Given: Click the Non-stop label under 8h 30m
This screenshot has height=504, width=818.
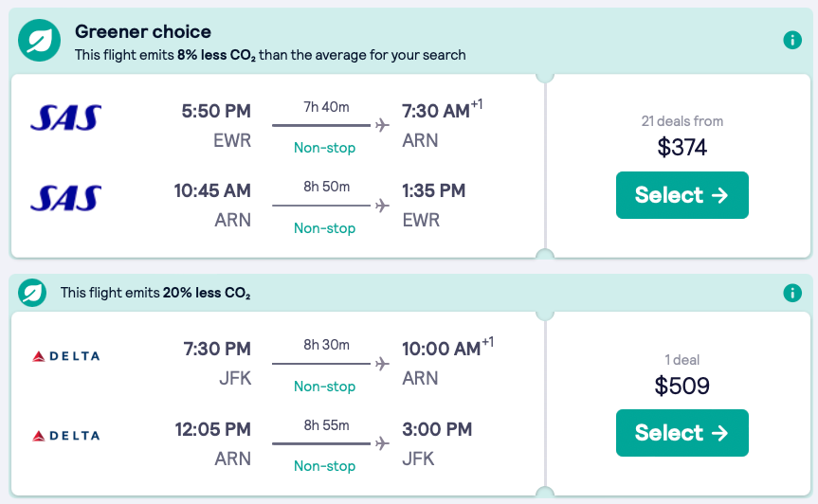Looking at the screenshot, I should click(x=324, y=387).
